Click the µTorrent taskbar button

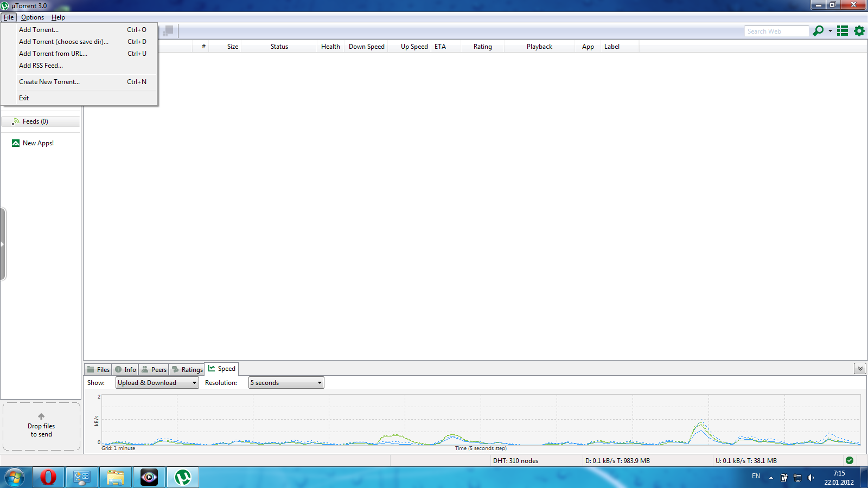coord(183,477)
